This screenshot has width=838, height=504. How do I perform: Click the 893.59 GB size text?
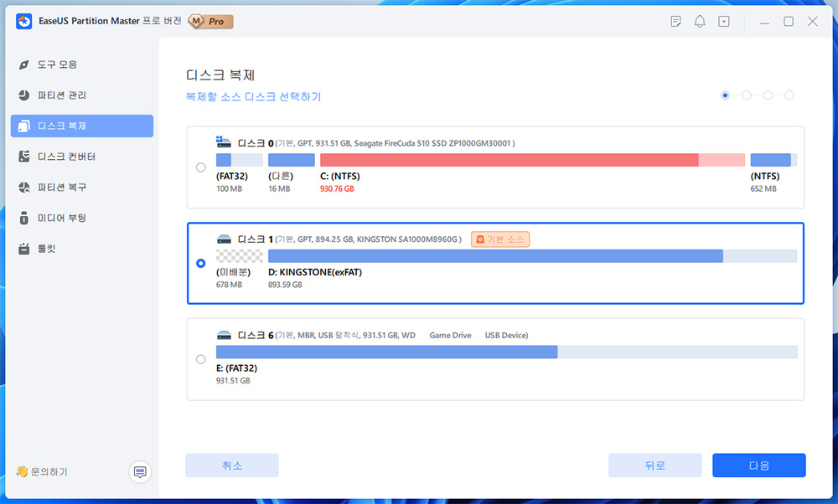point(285,285)
